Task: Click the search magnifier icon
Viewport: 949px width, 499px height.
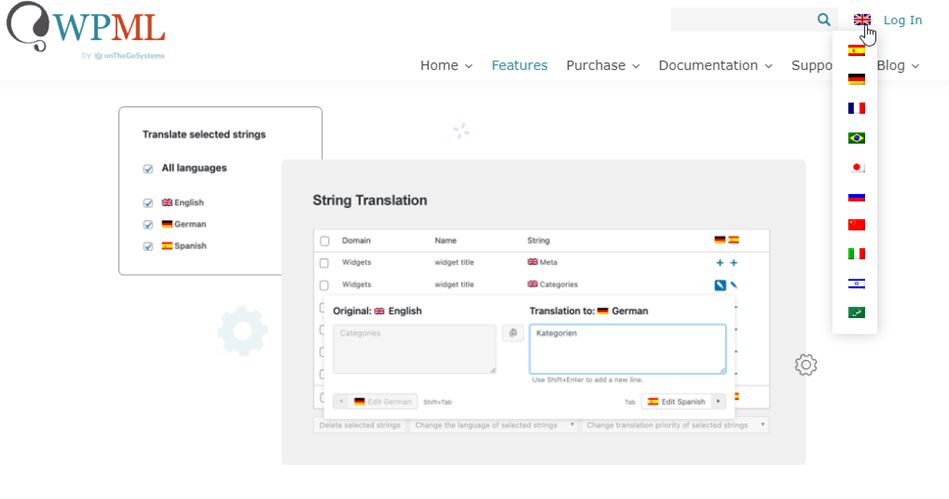Action: [824, 20]
